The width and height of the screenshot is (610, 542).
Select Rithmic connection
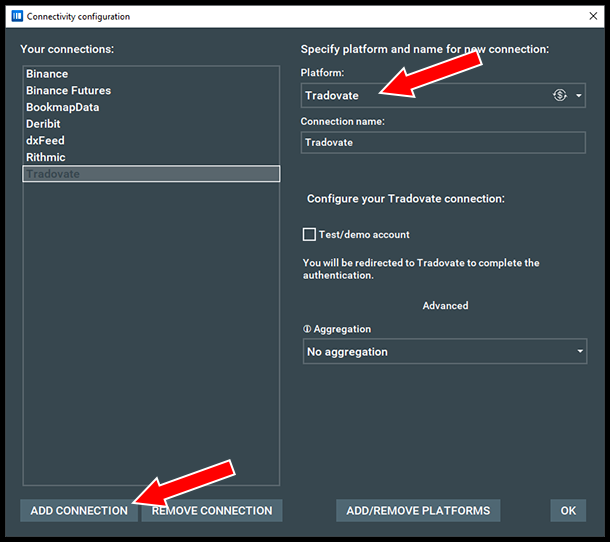pyautogui.click(x=151, y=158)
